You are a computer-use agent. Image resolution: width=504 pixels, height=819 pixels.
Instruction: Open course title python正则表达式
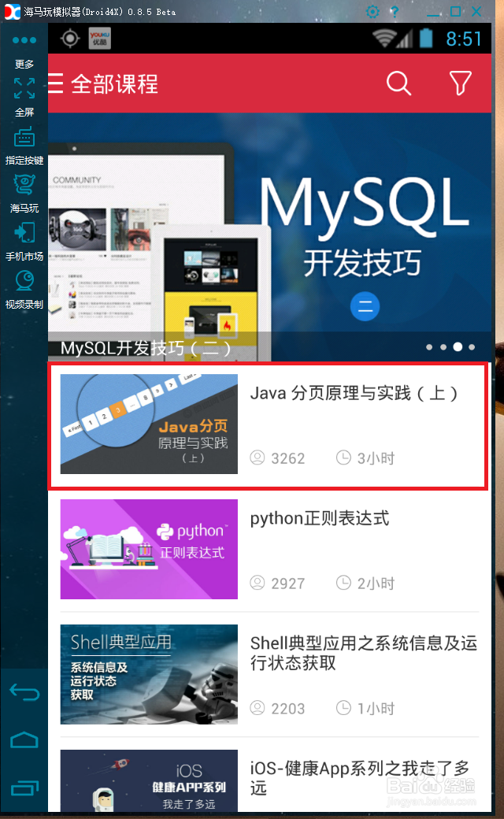(x=320, y=518)
